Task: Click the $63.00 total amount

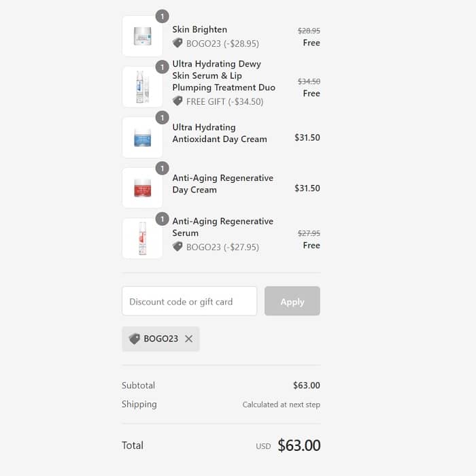Action: pos(299,445)
